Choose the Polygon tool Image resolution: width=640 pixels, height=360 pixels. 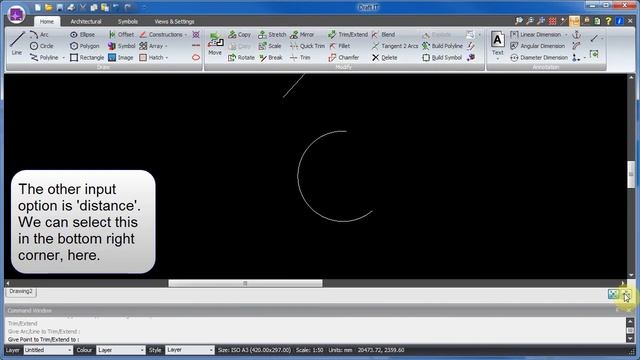(84, 46)
